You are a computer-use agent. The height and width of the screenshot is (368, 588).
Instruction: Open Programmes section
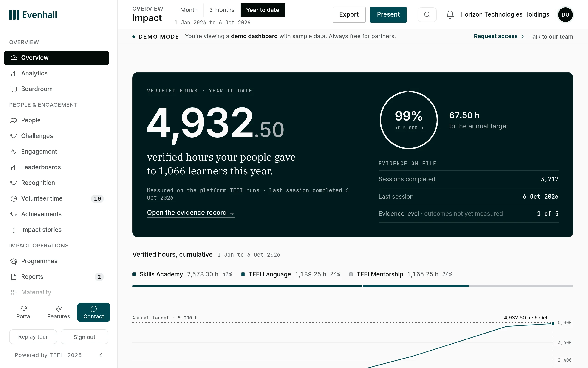[56, 261]
